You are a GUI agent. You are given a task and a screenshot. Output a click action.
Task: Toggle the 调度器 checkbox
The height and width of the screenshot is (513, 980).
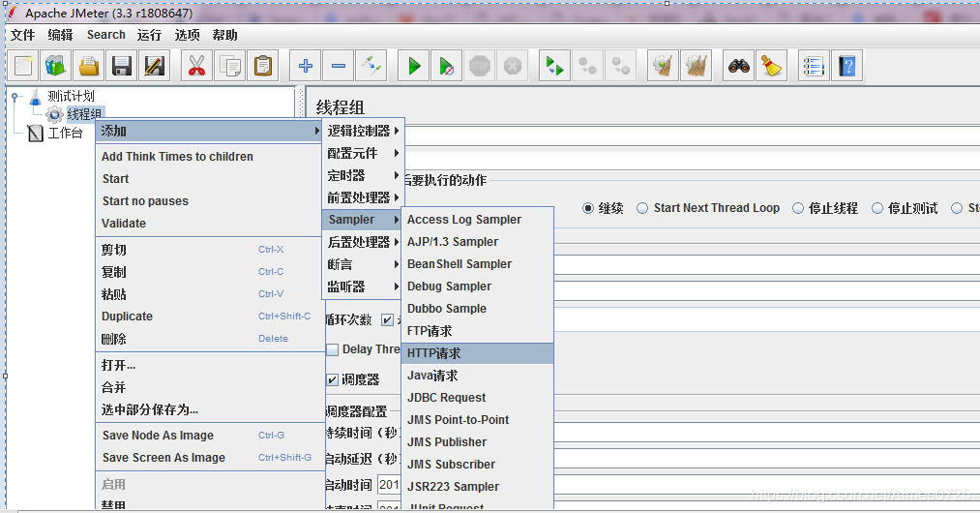[x=333, y=379]
